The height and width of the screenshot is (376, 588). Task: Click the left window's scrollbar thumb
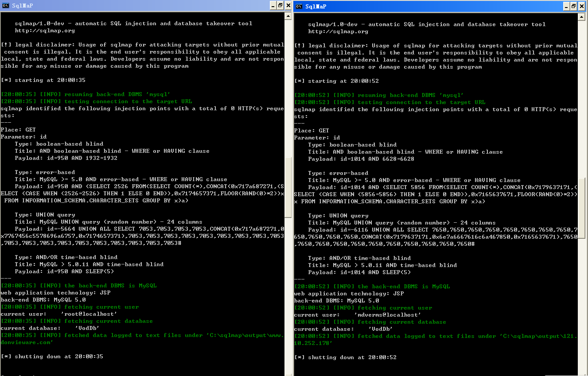point(288,188)
